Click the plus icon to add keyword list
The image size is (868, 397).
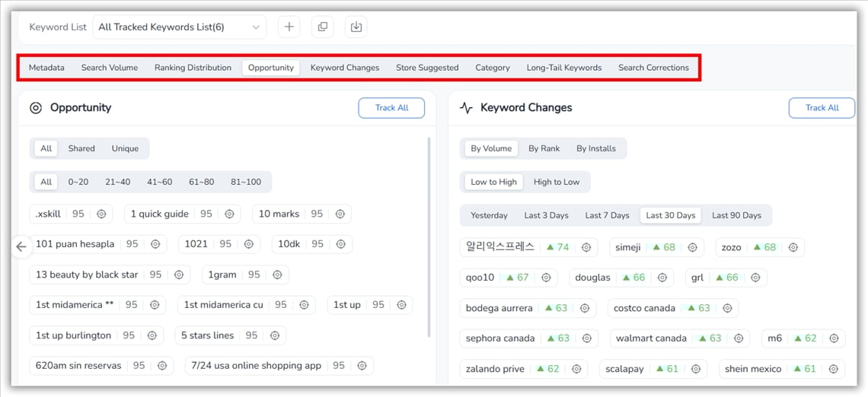(x=289, y=27)
